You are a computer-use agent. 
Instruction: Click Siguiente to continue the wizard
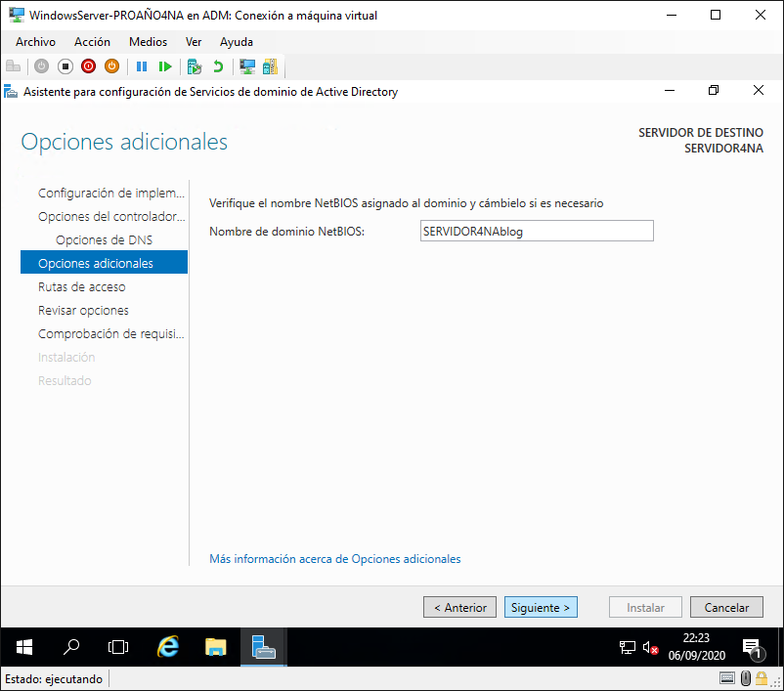point(541,607)
